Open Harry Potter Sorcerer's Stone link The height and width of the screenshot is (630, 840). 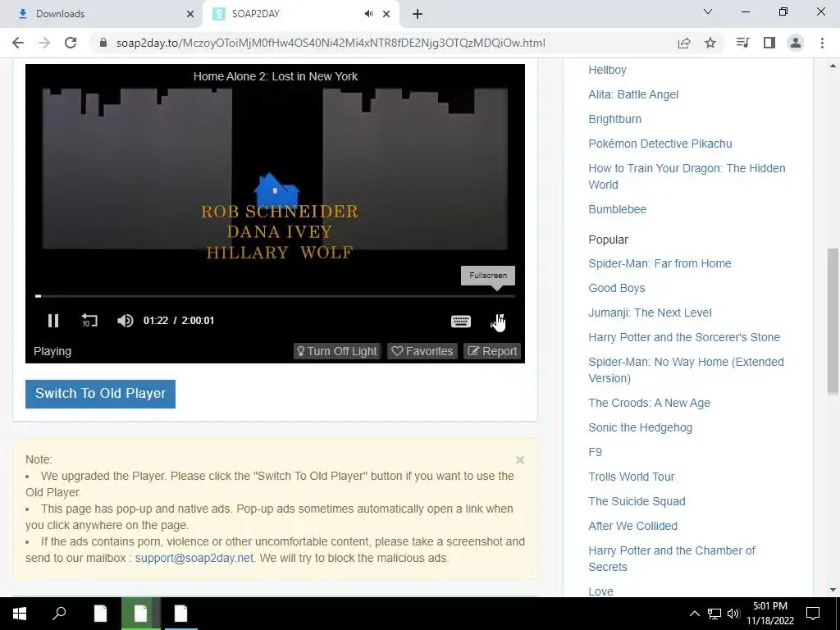click(x=684, y=337)
